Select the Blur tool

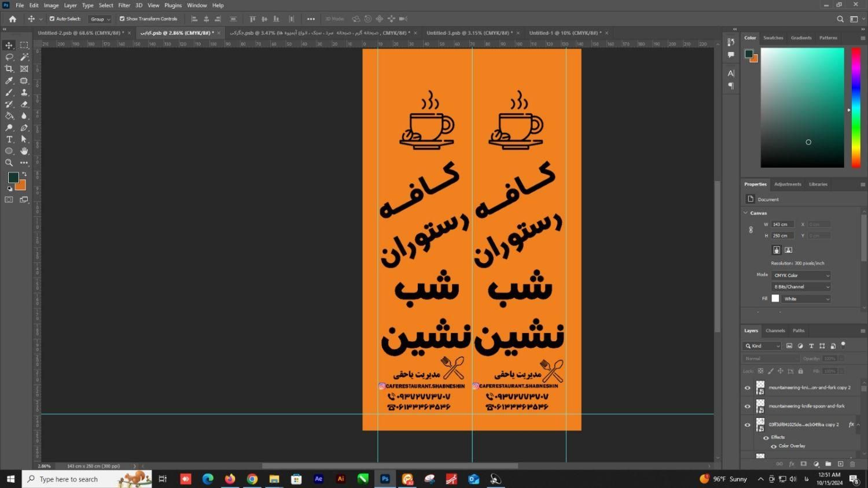(24, 116)
